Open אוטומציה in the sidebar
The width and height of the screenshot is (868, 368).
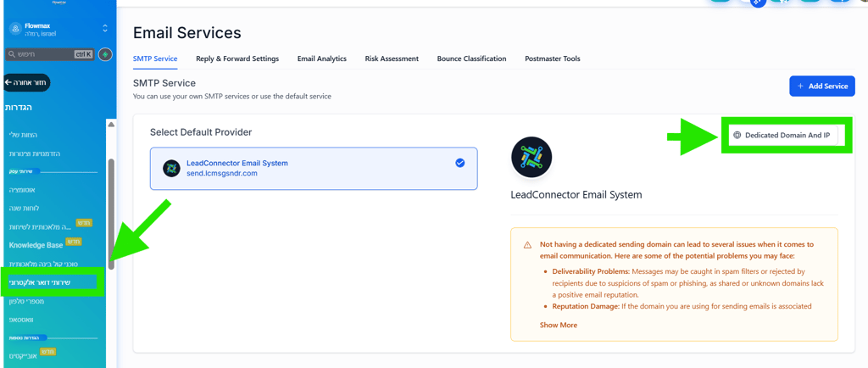tap(22, 190)
